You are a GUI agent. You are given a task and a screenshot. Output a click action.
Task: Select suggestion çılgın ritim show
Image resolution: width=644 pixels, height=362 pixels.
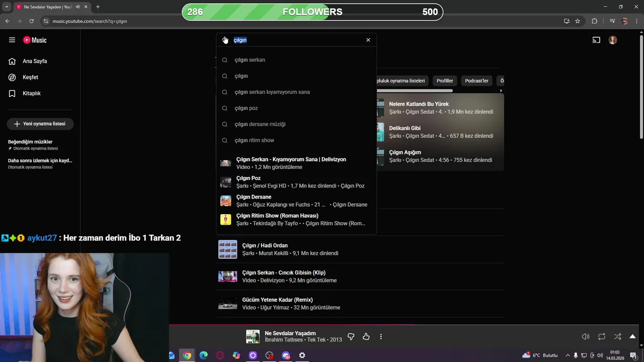(x=296, y=140)
